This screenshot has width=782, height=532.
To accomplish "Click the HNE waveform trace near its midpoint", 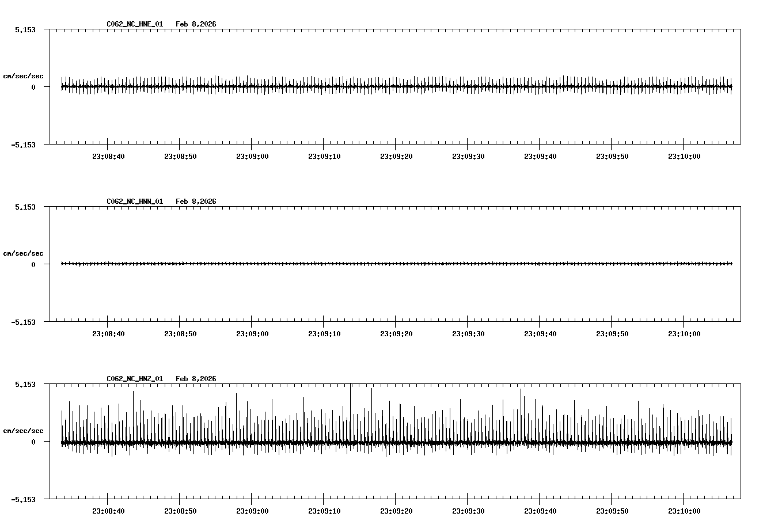I will 396,85.
